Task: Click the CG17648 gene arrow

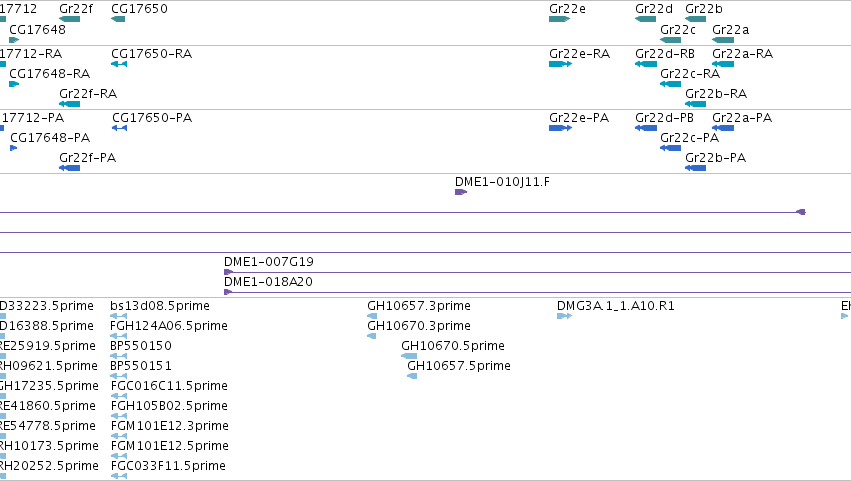Action: click(14, 40)
